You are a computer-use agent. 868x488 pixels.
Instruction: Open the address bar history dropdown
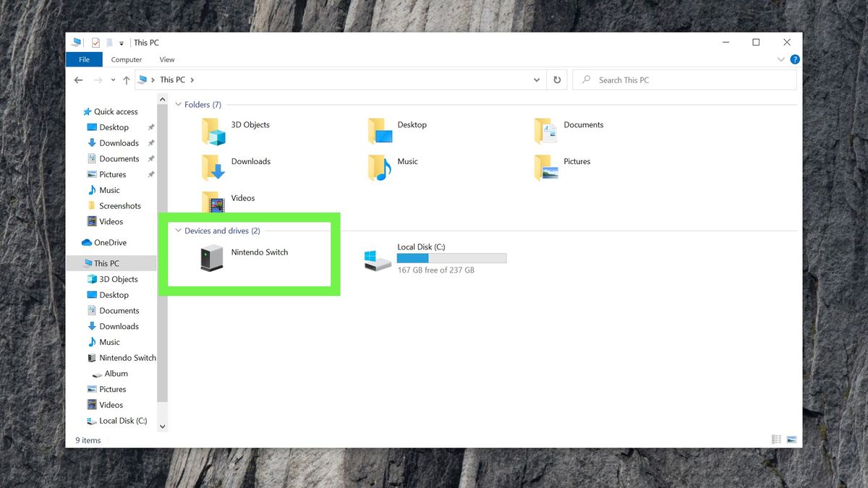[537, 80]
